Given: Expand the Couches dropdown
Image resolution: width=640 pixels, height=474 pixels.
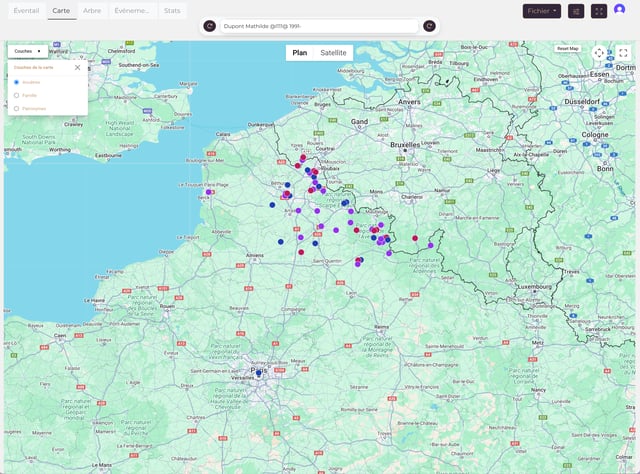Looking at the screenshot, I should 27,51.
